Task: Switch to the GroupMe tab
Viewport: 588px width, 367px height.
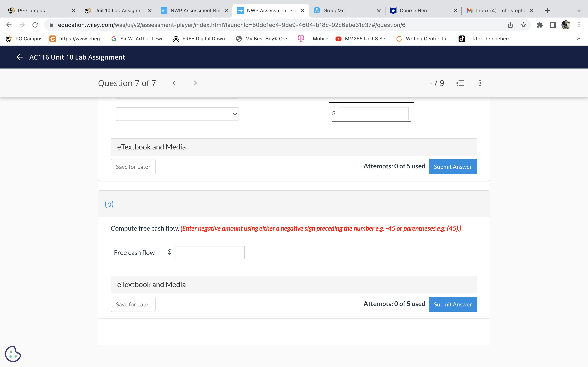Action: (x=333, y=10)
